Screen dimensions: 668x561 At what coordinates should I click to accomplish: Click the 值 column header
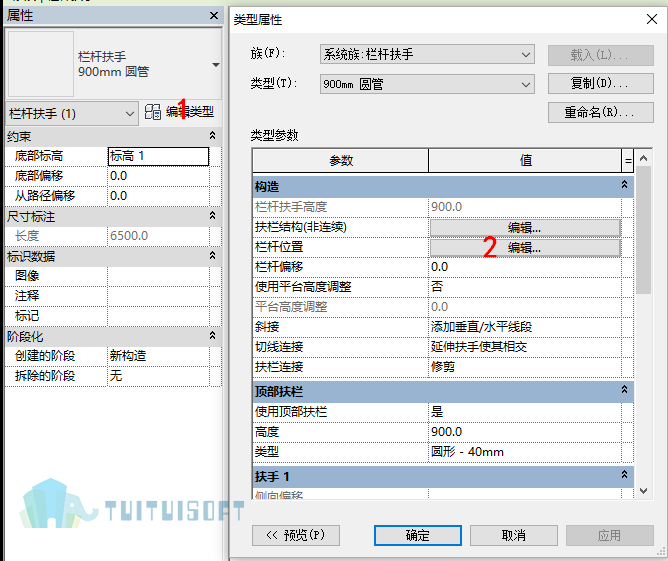(525, 161)
